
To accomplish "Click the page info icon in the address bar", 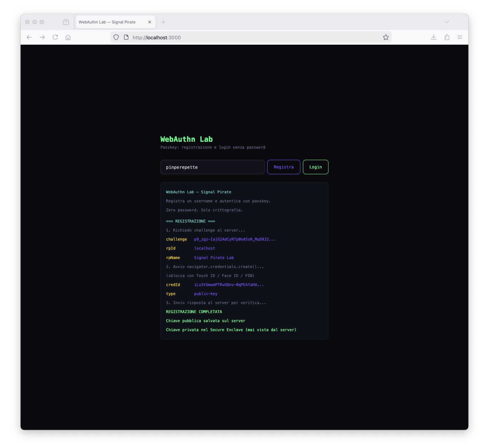I will coord(126,37).
